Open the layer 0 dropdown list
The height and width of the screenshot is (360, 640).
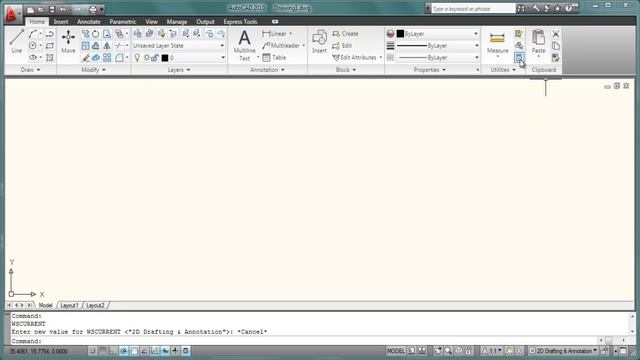pos(222,58)
